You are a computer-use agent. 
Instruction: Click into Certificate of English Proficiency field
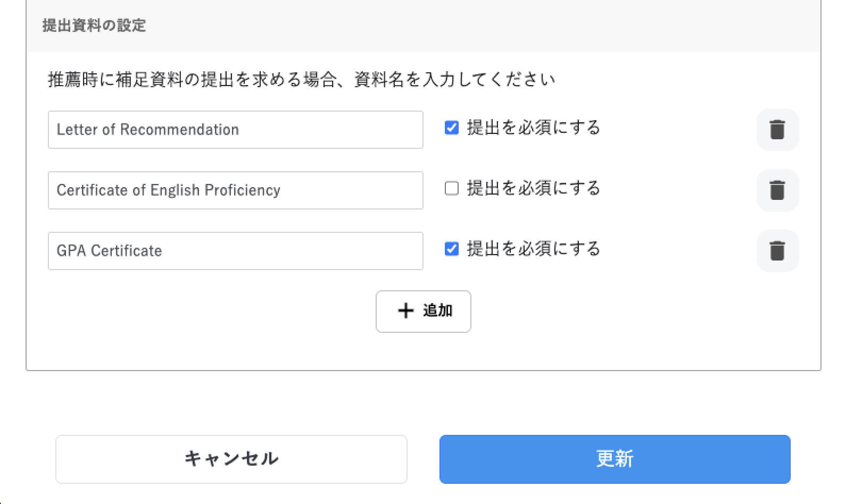(236, 190)
